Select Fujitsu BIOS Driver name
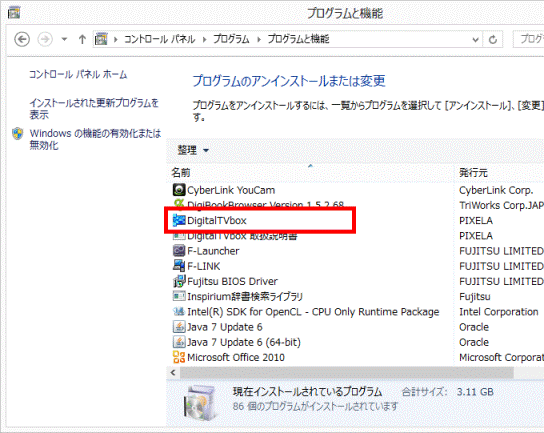The height and width of the screenshot is (433, 544). point(232,281)
